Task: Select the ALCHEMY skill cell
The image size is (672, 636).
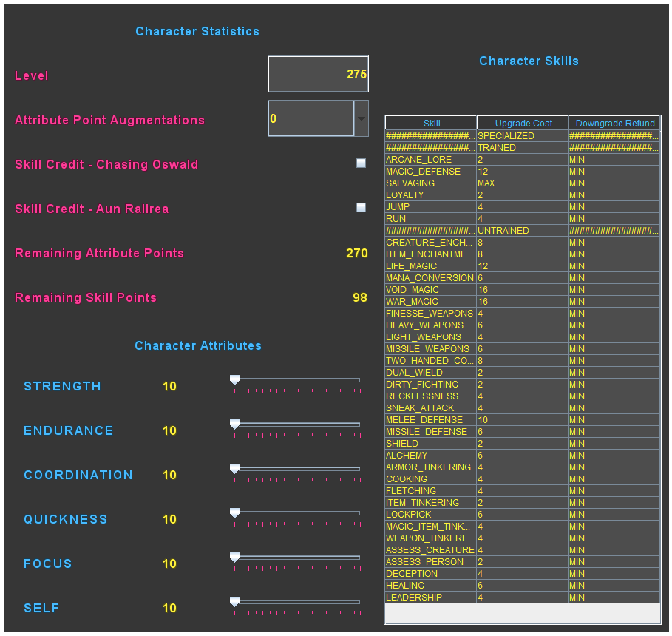Action: pyautogui.click(x=431, y=456)
